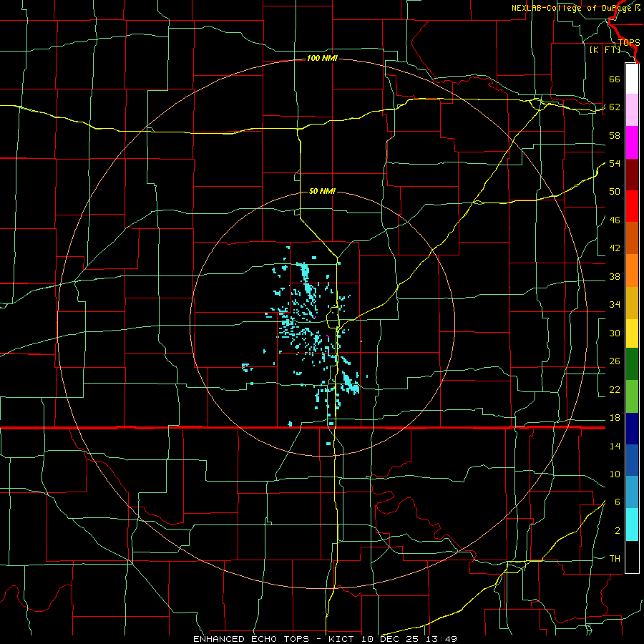644x644 pixels.
Task: Click the 'KICT' station identifier in the caption
Action: (x=342, y=639)
